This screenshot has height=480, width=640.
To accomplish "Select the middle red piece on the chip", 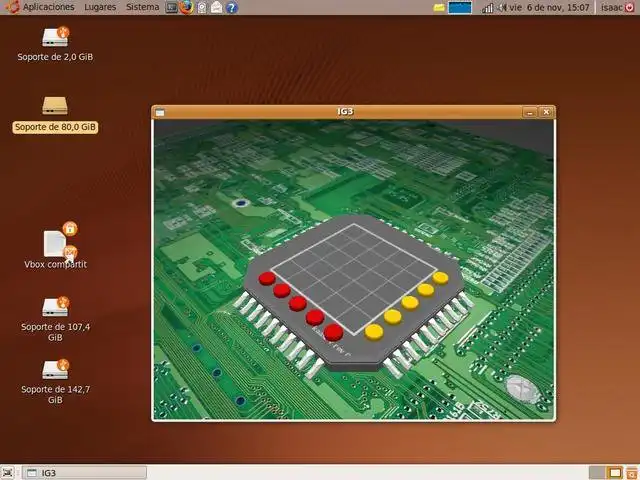I will [x=298, y=304].
